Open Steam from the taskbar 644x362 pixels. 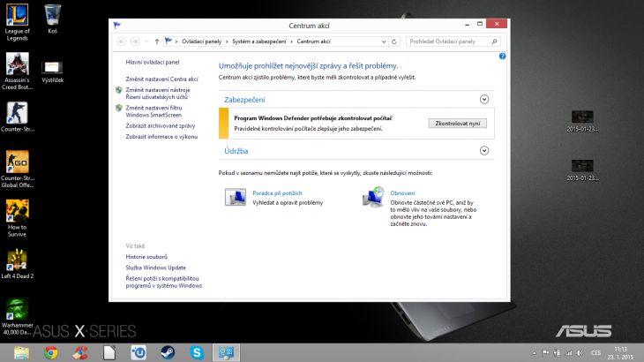point(168,353)
